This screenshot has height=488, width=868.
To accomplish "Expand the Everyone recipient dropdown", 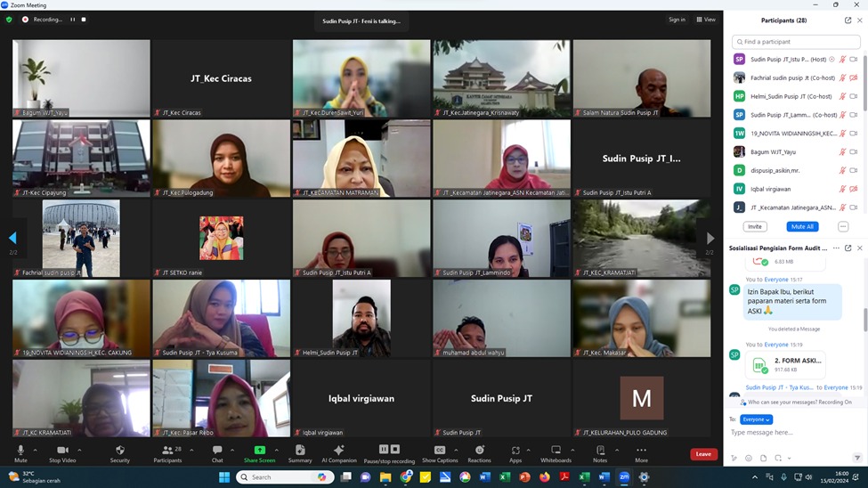I will [x=756, y=419].
